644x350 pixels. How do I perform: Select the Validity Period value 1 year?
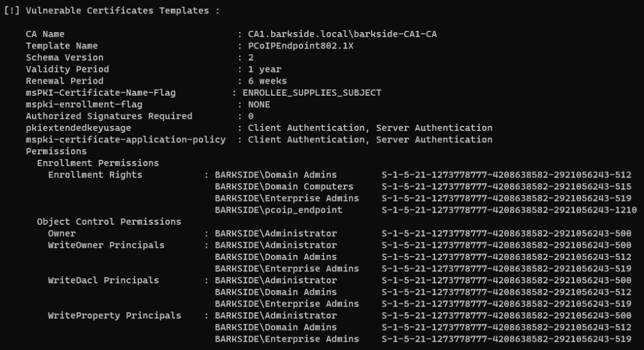265,69
